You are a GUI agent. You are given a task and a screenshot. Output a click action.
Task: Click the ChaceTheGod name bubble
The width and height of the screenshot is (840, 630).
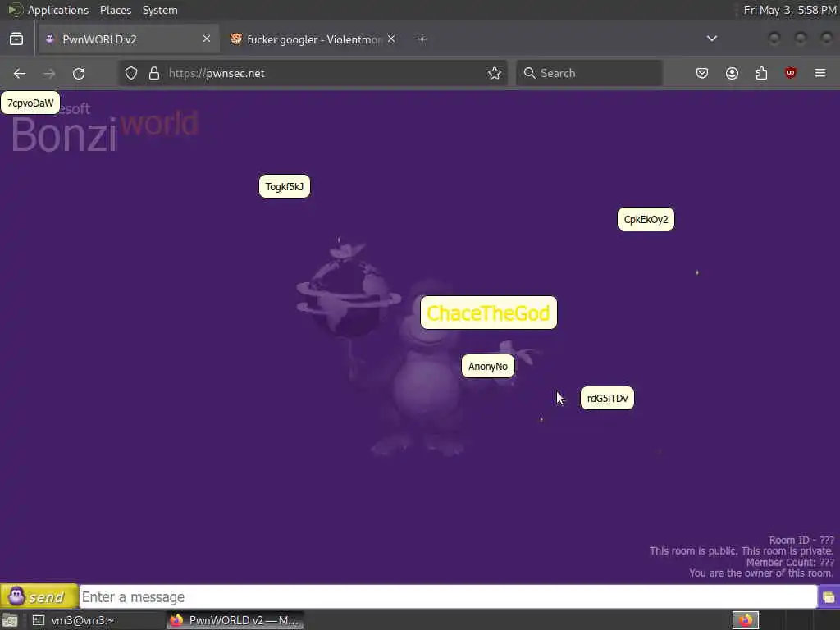(489, 313)
